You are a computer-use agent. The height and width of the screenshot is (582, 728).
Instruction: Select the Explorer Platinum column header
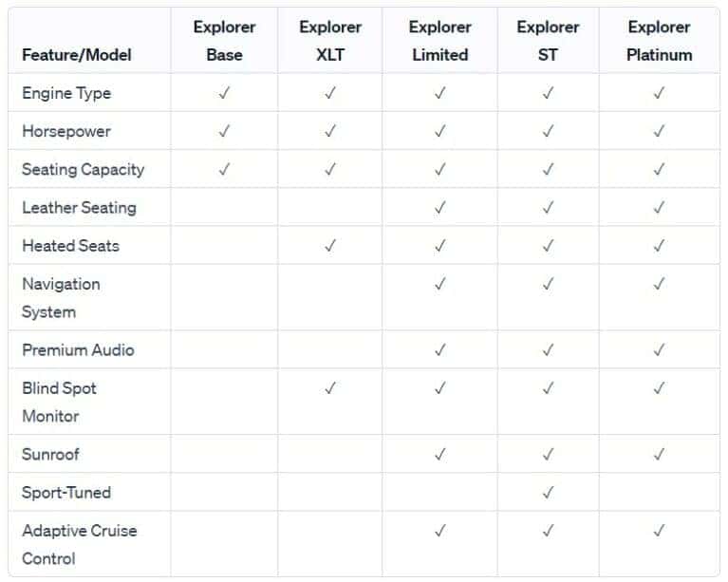tap(659, 41)
